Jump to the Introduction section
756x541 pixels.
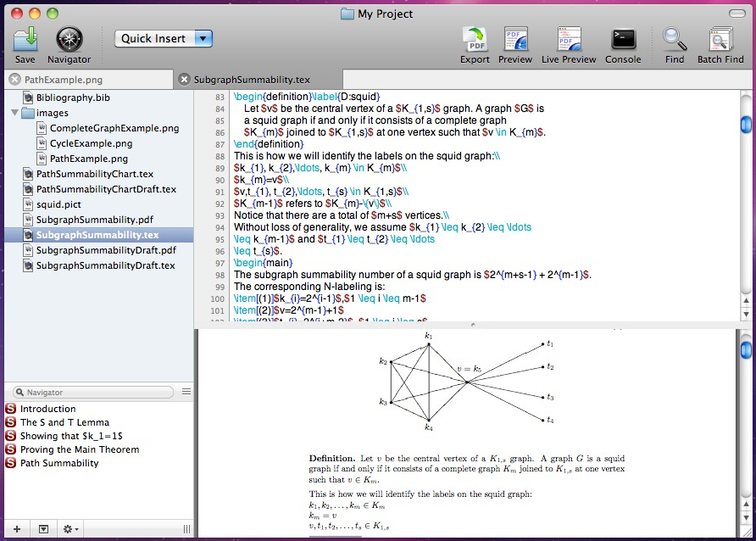pos(47,409)
